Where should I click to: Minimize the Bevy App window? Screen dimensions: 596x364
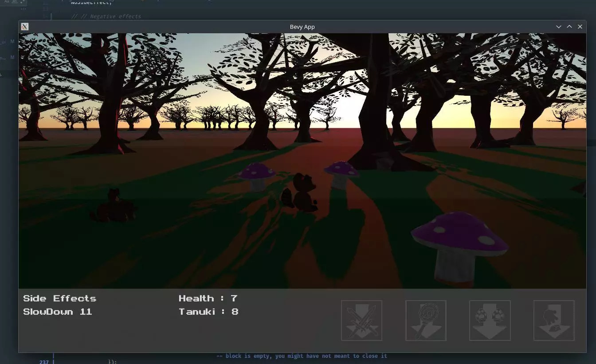pyautogui.click(x=559, y=27)
